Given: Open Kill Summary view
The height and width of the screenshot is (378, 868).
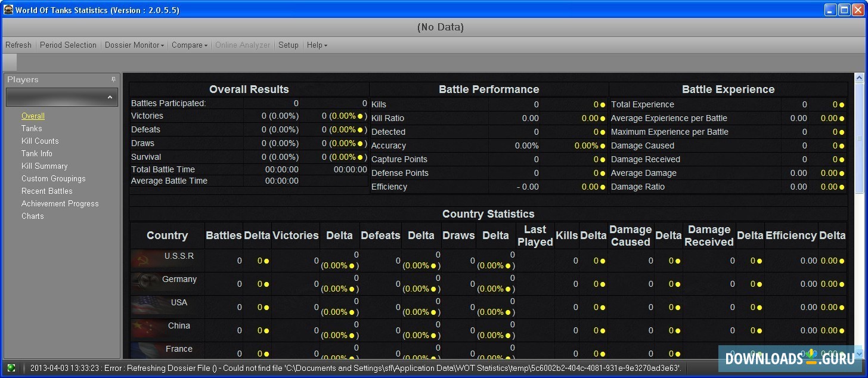Looking at the screenshot, I should pyautogui.click(x=45, y=166).
